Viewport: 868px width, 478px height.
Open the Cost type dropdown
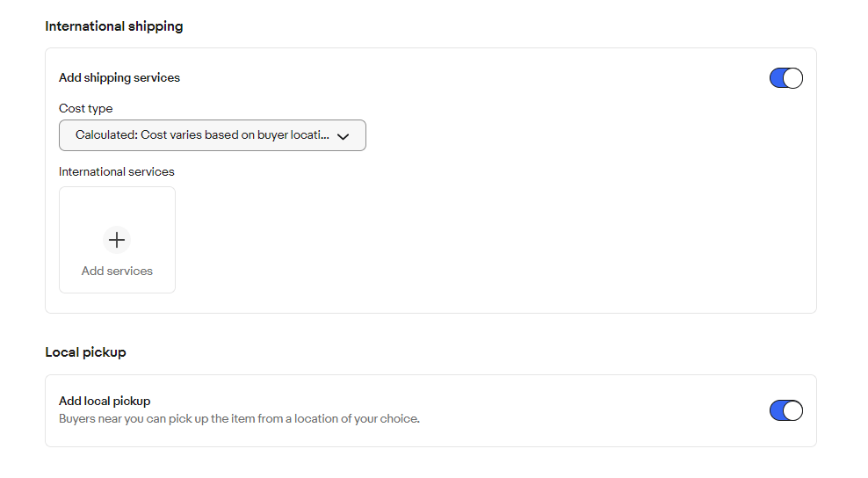tap(212, 135)
